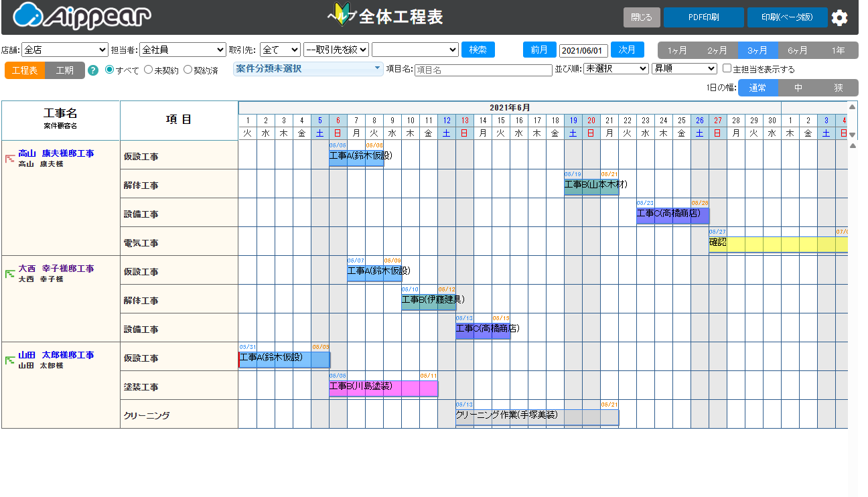
Task: Select the 契約済 radio button
Action: tap(188, 70)
